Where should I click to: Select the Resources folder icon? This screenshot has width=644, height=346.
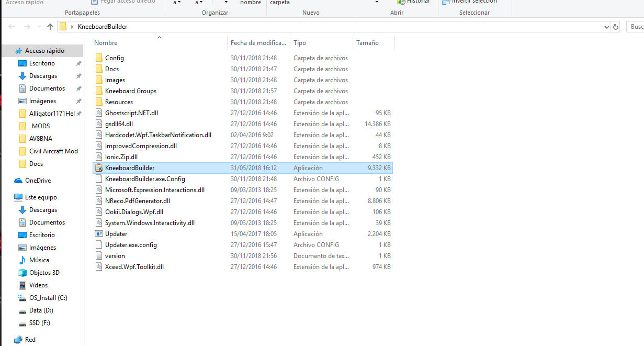tap(99, 102)
